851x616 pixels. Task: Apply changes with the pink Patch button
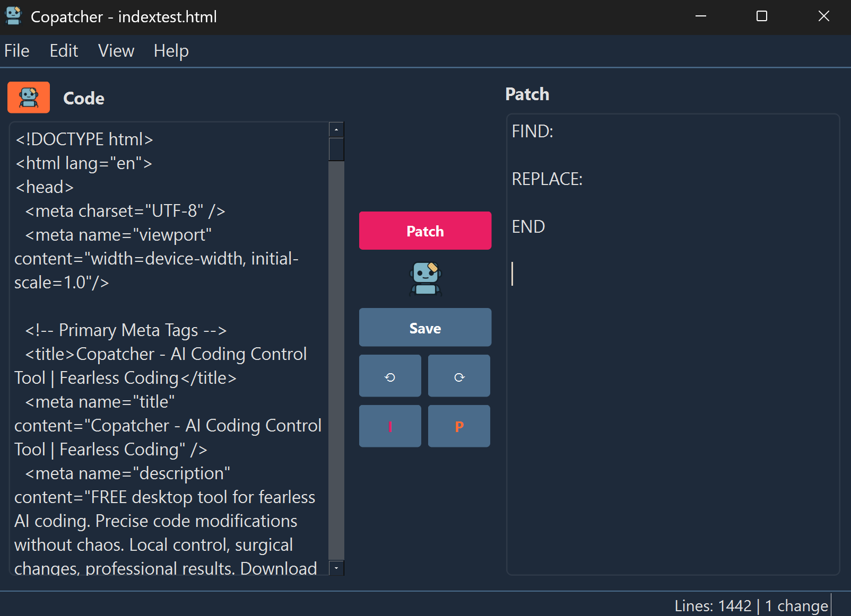[425, 231]
